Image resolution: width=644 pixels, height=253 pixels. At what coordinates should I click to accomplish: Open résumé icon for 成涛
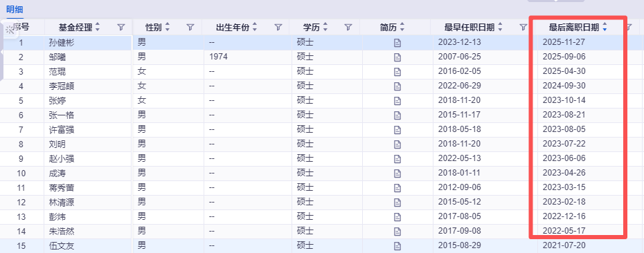(397, 173)
